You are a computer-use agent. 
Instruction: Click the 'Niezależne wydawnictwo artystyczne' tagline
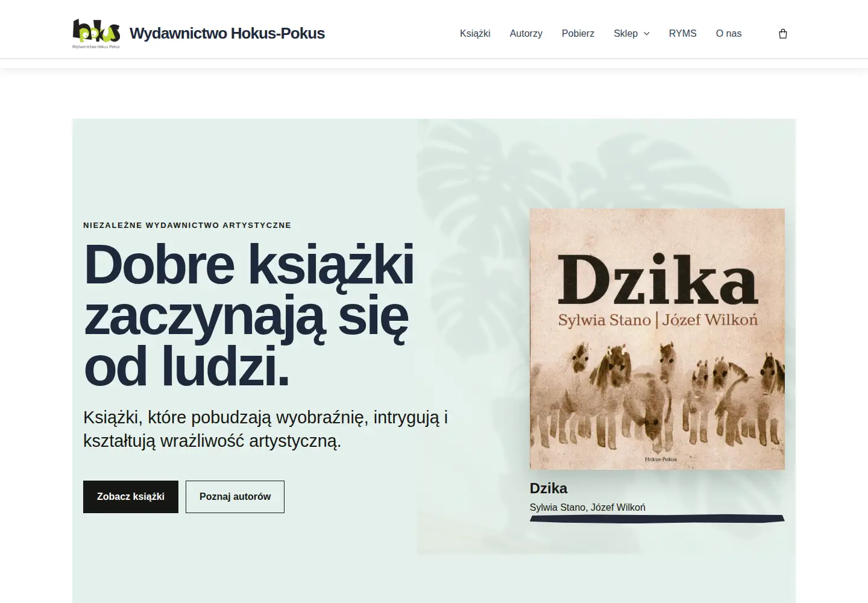(187, 226)
